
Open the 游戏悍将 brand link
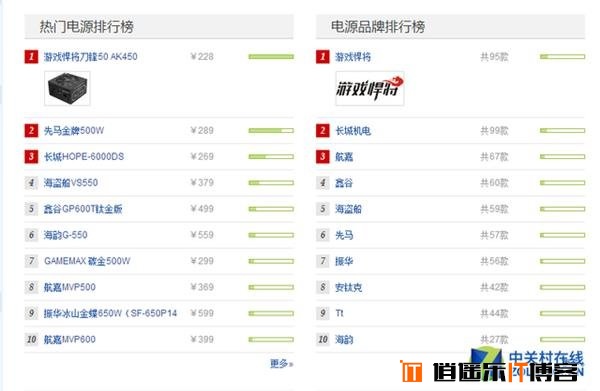[353, 57]
